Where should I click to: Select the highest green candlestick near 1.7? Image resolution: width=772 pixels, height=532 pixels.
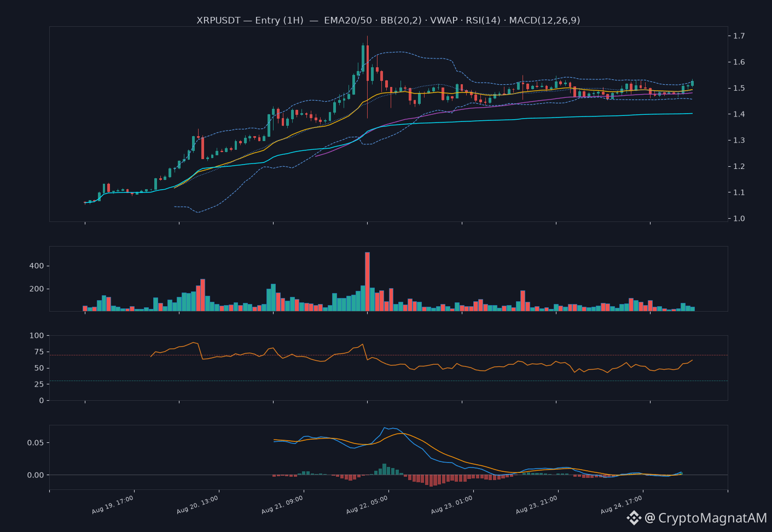363,57
